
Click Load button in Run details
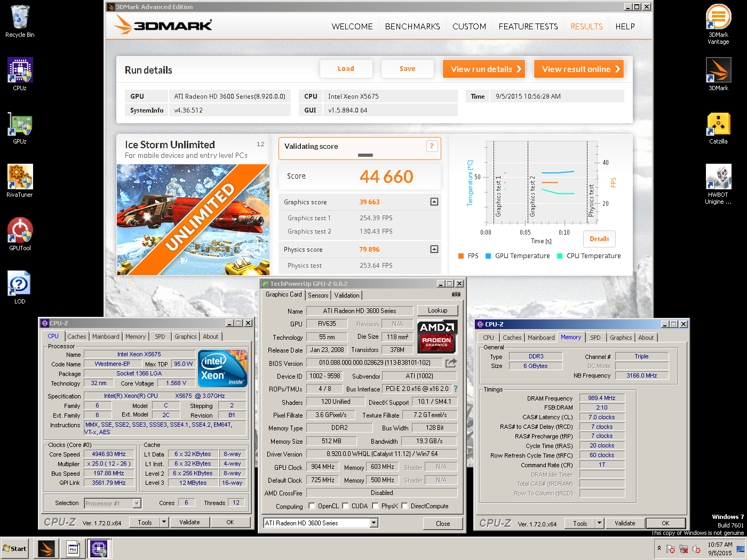[346, 68]
